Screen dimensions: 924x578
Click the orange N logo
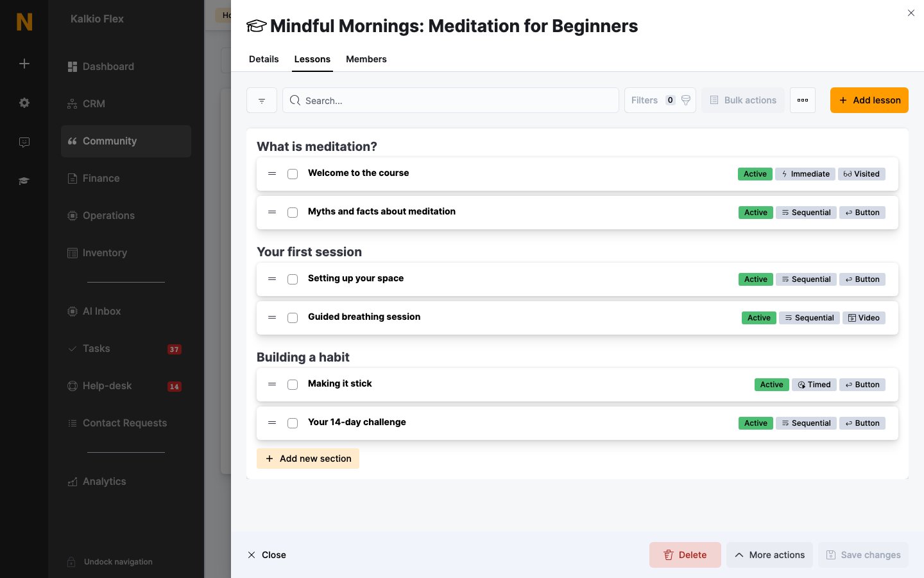[24, 22]
